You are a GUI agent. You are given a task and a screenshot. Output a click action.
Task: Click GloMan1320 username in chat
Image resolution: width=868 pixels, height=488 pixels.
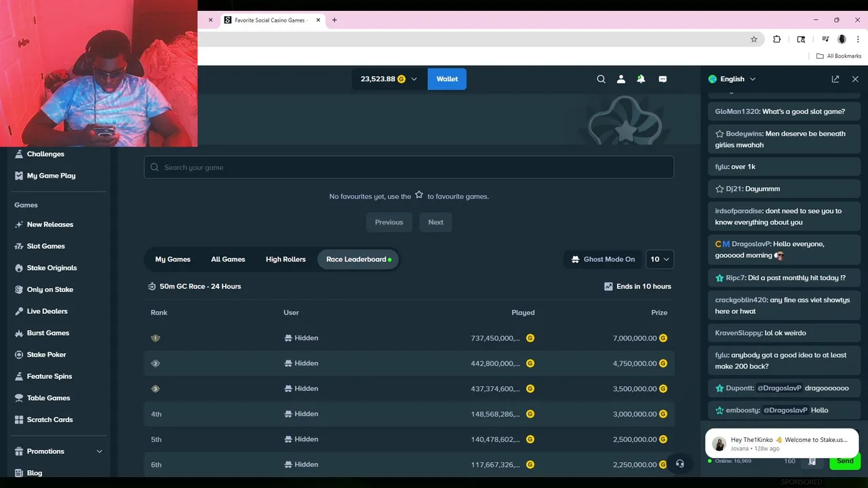pos(737,112)
